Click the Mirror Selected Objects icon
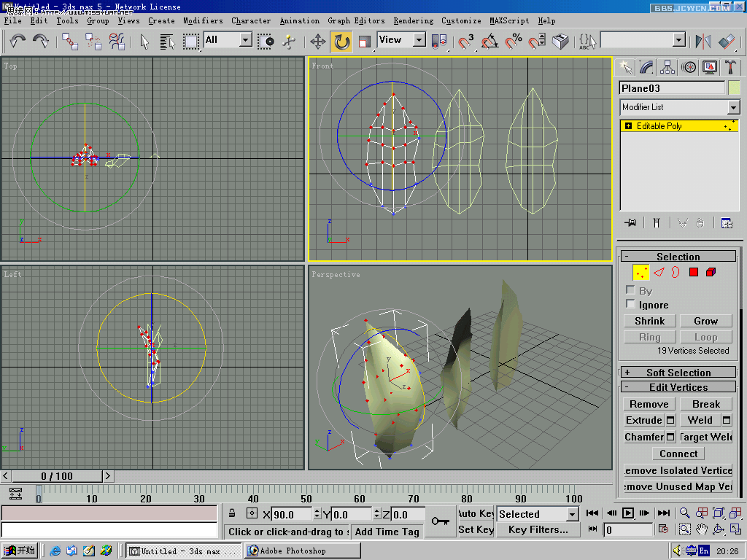This screenshot has height=560, width=747. coord(703,42)
